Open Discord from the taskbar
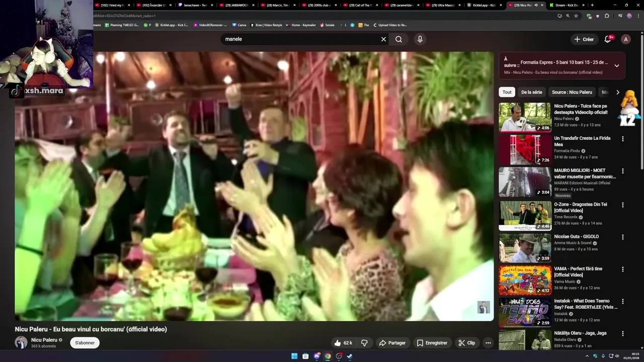The height and width of the screenshot is (362, 644). (x=316, y=356)
